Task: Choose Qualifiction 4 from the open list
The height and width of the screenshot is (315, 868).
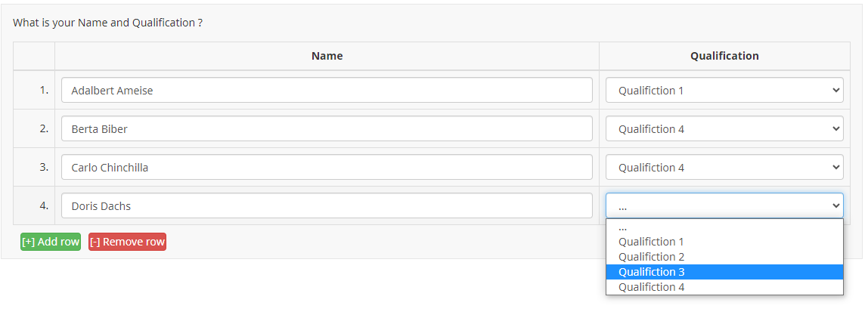Action: point(724,287)
